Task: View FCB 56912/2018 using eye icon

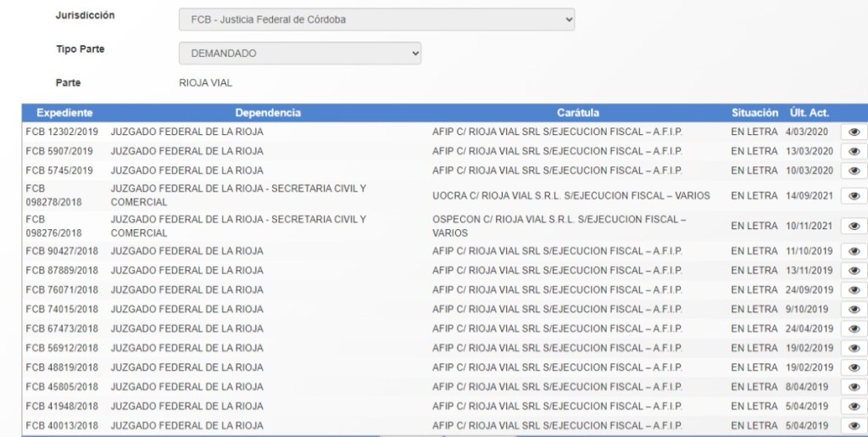Action: pyautogui.click(x=854, y=348)
